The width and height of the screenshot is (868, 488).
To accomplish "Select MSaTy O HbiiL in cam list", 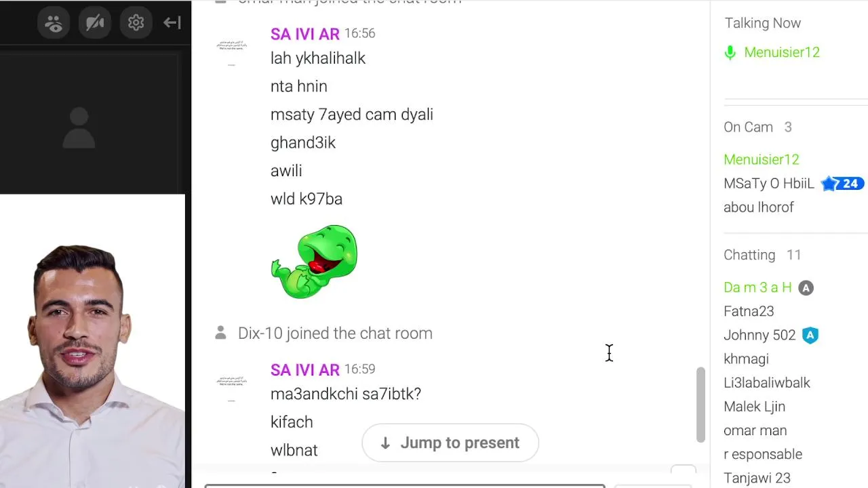I will tap(768, 184).
